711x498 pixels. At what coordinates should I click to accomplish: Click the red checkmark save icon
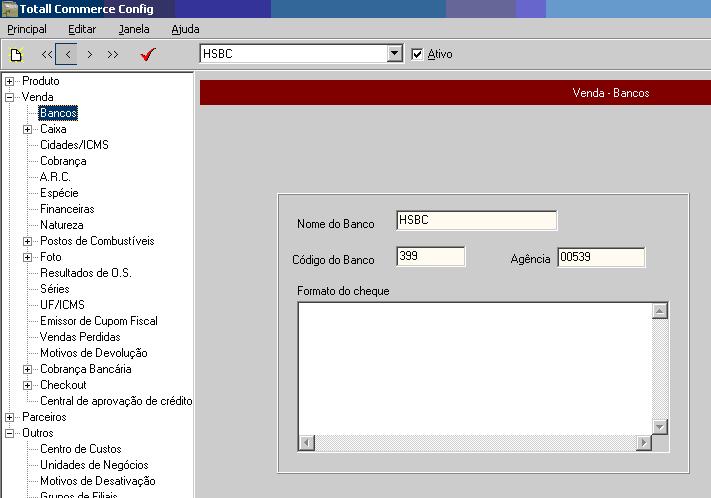click(148, 55)
